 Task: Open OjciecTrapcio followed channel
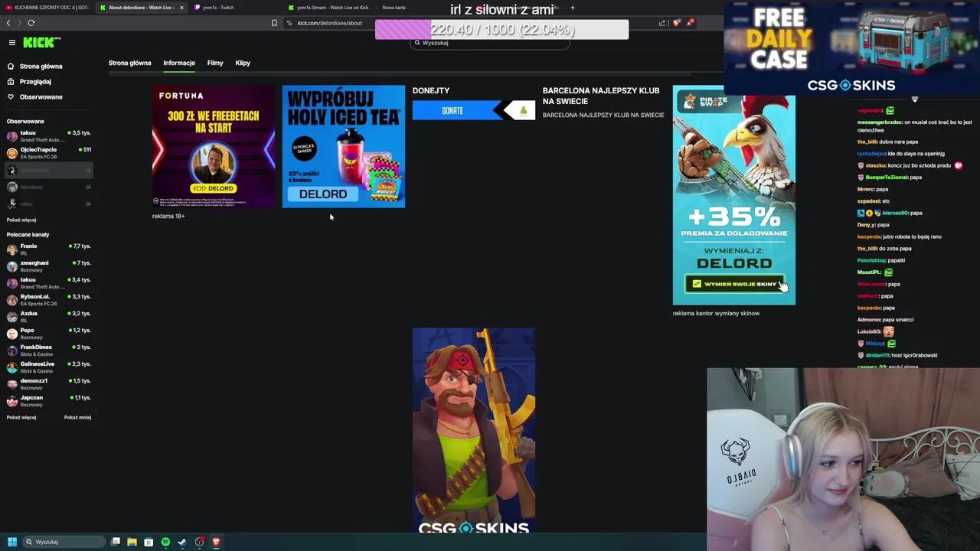click(49, 153)
